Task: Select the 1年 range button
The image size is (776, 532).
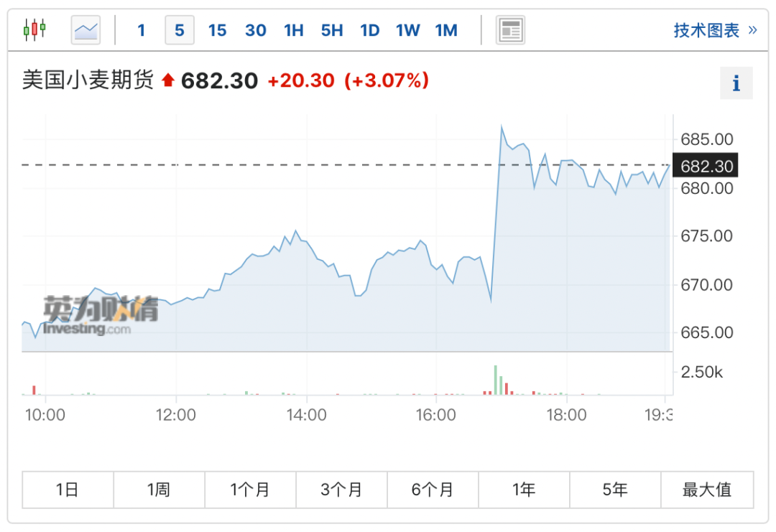Action: click(x=524, y=490)
